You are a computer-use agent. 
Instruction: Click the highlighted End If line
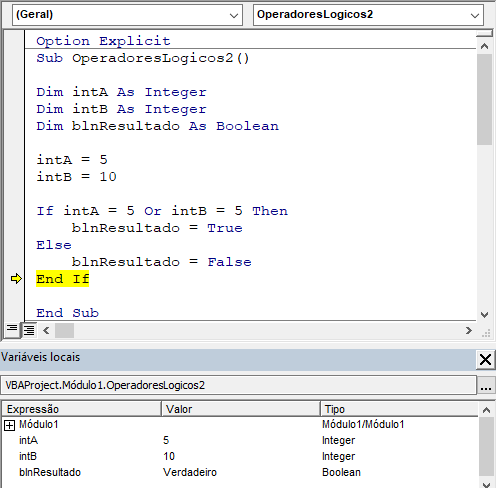[63, 279]
